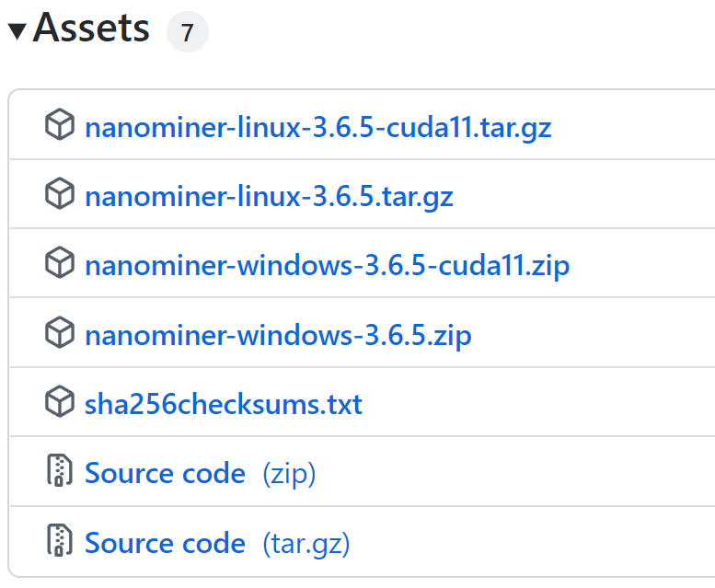Click package icon beside nanominer-linux-3.6.5-cuda11.tar.gz
The width and height of the screenshot is (715, 588).
point(60,125)
